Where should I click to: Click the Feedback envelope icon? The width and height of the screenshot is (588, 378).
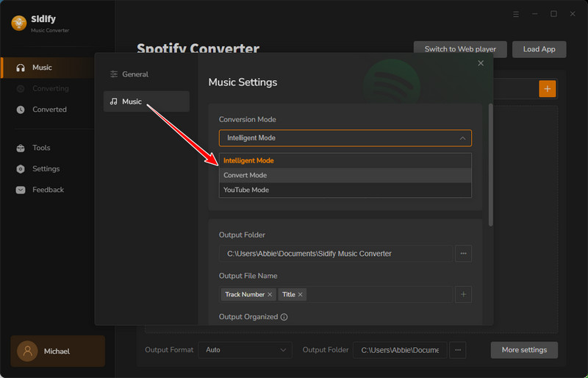pyautogui.click(x=21, y=190)
